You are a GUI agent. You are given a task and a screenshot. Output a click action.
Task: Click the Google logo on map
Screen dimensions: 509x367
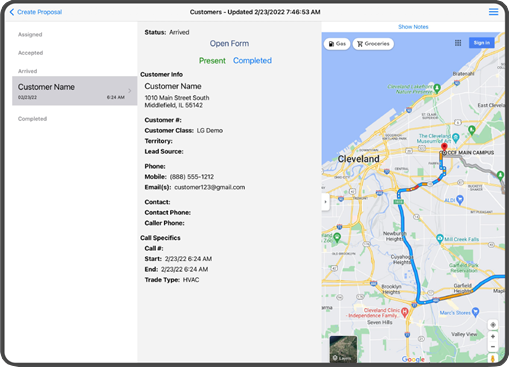(x=413, y=359)
